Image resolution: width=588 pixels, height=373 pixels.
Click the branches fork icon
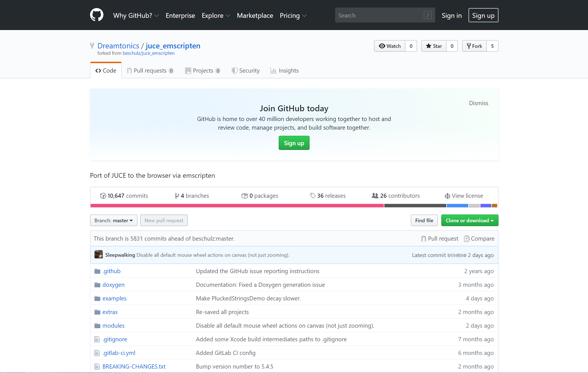[x=177, y=196]
